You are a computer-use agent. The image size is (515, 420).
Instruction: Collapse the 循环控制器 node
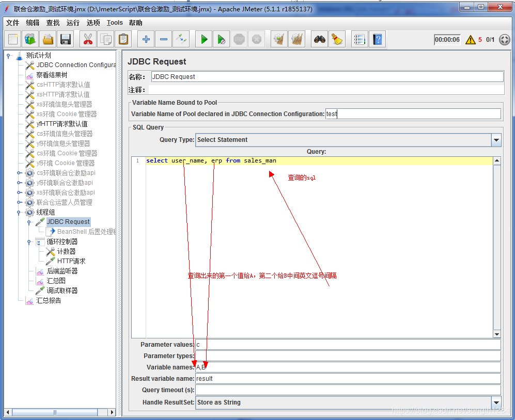[x=29, y=242]
